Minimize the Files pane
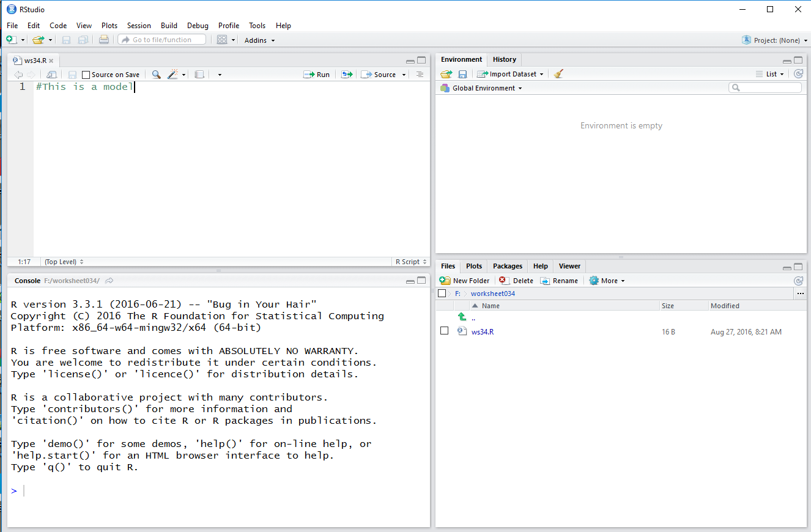Image resolution: width=811 pixels, height=532 pixels. click(x=787, y=267)
